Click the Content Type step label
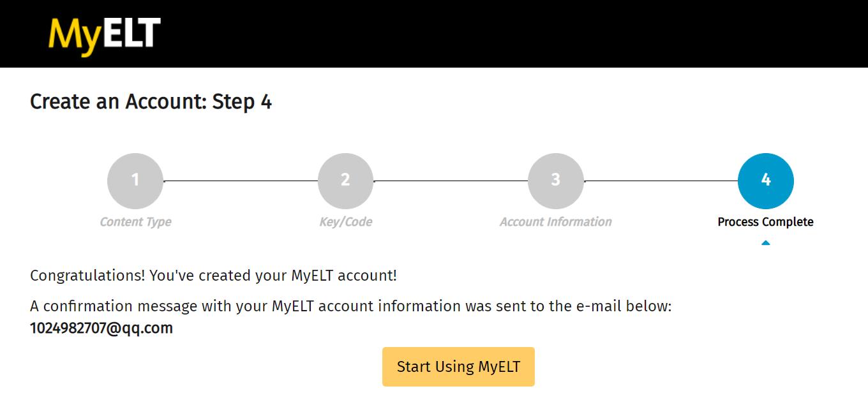This screenshot has width=868, height=414. click(x=135, y=222)
